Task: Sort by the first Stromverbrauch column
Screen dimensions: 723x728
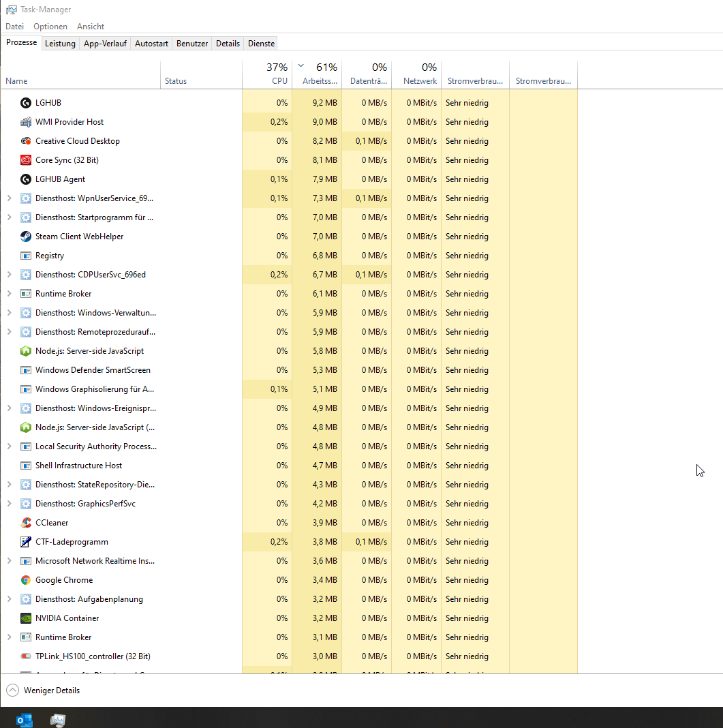Action: [475, 75]
